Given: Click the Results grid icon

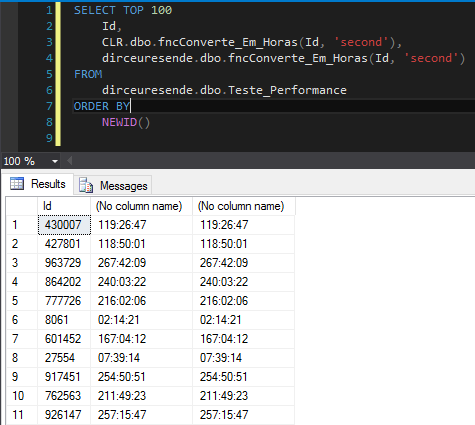Looking at the screenshot, I should [x=17, y=184].
